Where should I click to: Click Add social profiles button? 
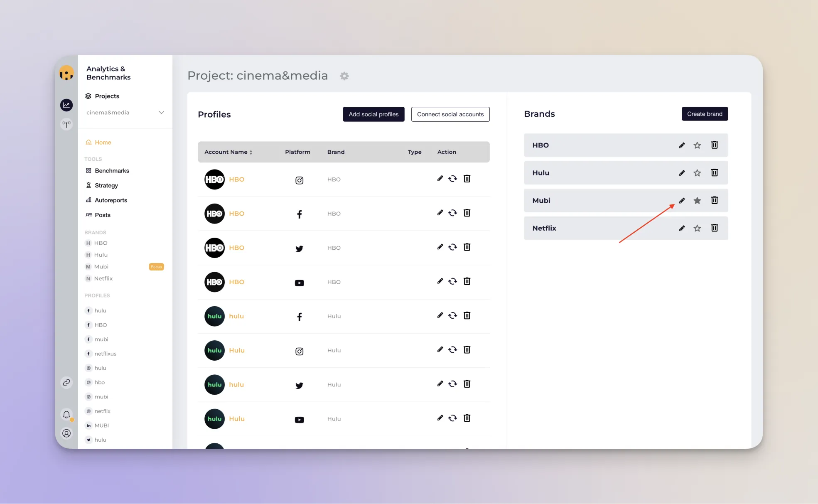pyautogui.click(x=373, y=114)
